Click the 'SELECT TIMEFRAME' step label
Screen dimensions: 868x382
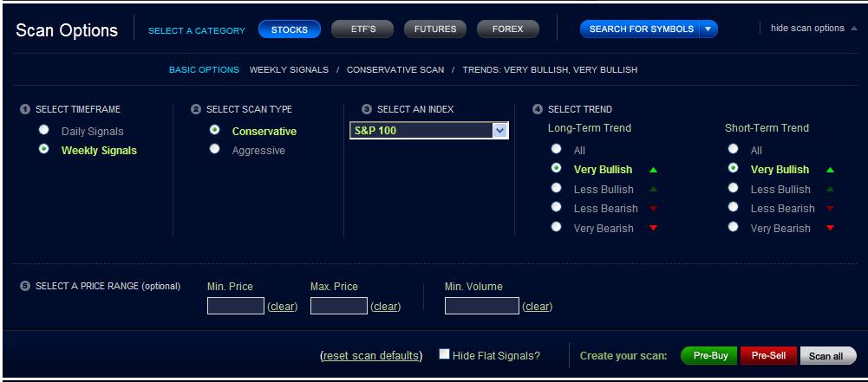tap(78, 109)
